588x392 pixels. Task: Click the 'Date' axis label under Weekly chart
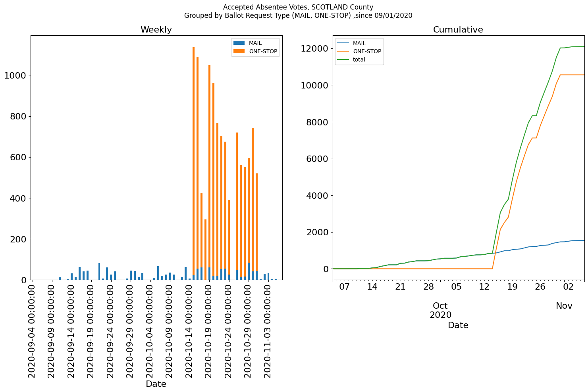pos(156,384)
